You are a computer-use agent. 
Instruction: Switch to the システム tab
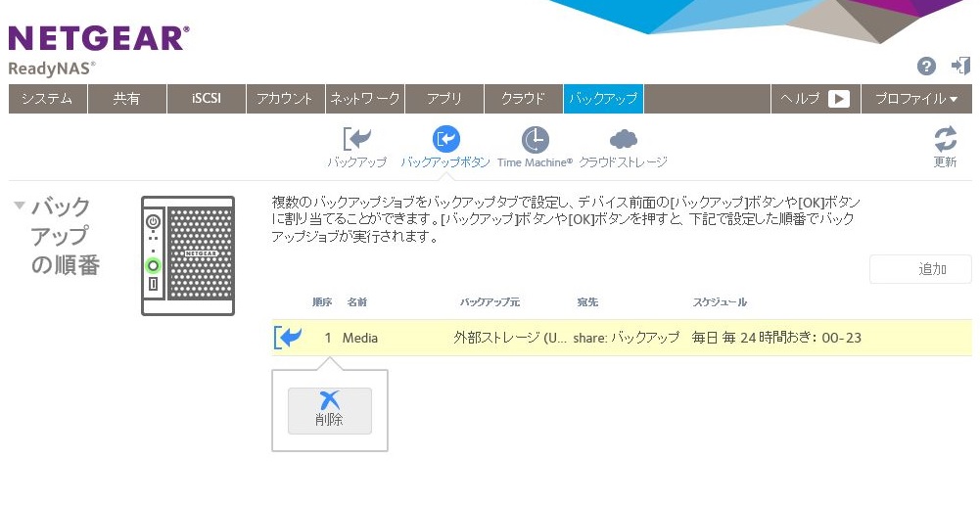47,99
